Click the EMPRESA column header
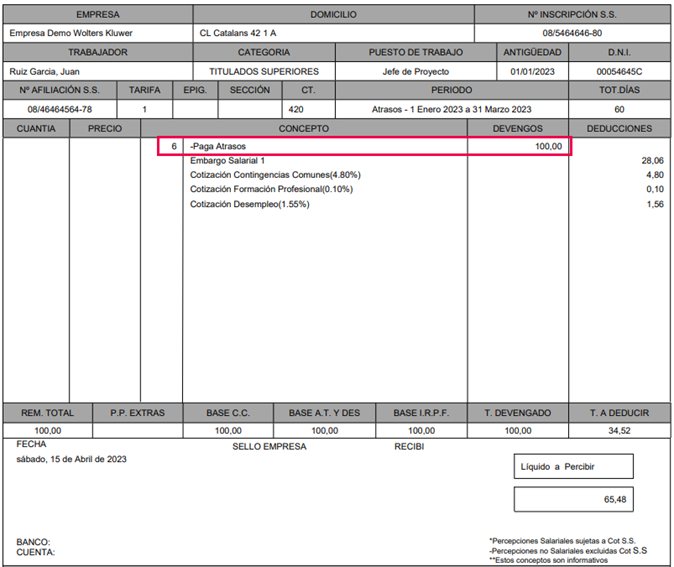674x567 pixels. tap(98, 14)
